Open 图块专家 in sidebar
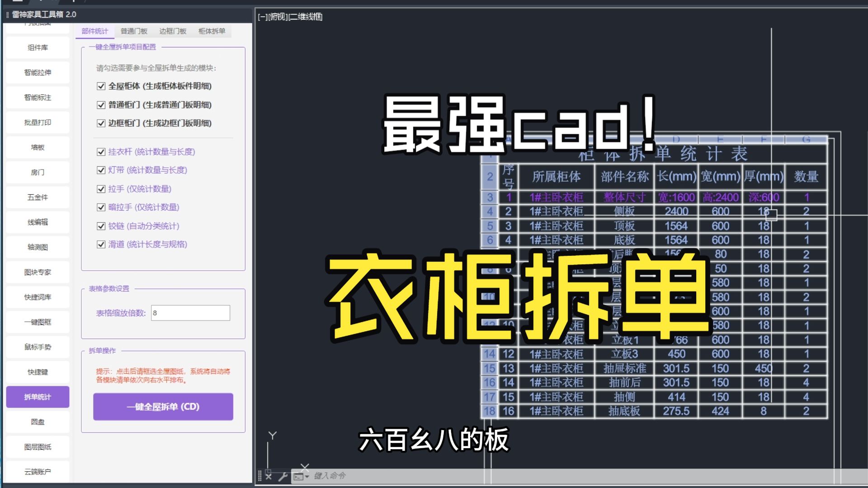Screen dimensions: 868x488 [x=38, y=272]
